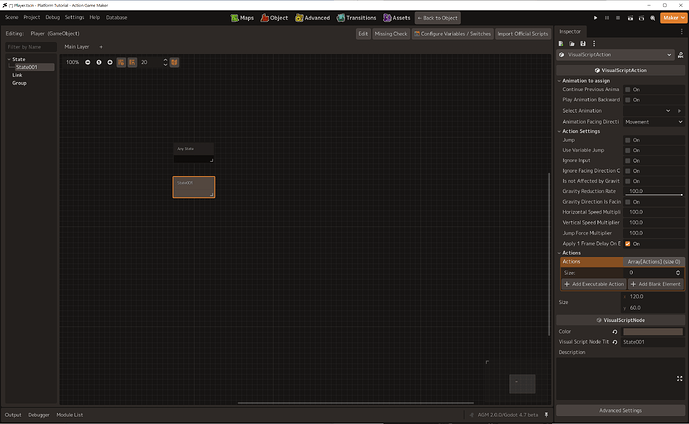Viewport: 689px width, 424px height.
Task: Enable Is not Affected by Gravity checkbox
Action: [x=627, y=181]
